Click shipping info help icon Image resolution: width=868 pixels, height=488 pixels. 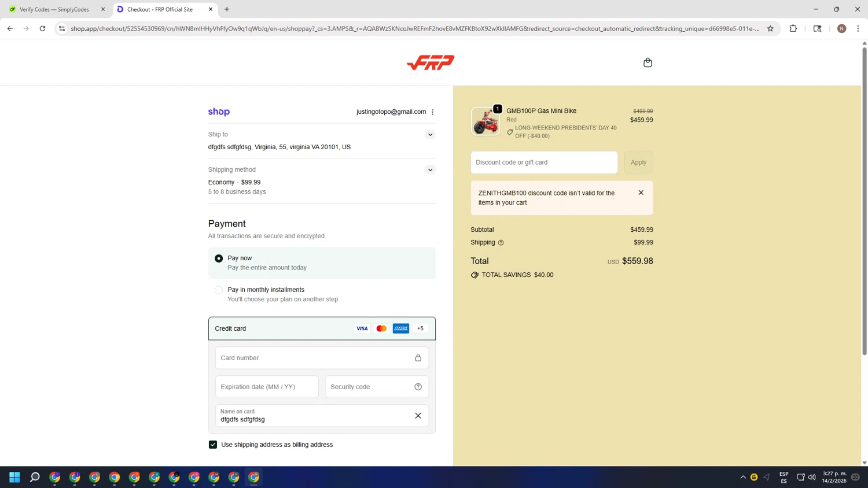pos(501,243)
